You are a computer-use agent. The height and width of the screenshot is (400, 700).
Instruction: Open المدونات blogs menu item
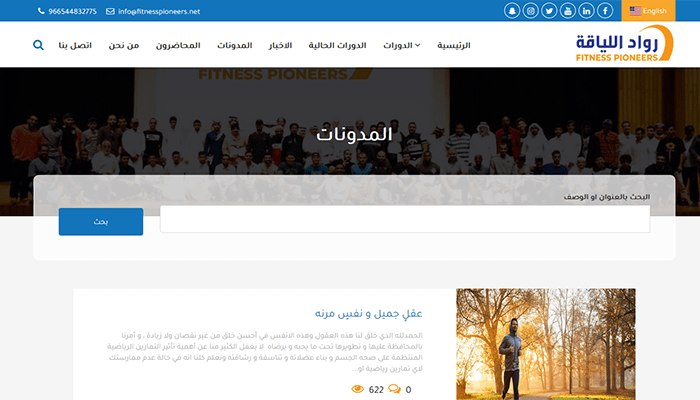(x=235, y=45)
